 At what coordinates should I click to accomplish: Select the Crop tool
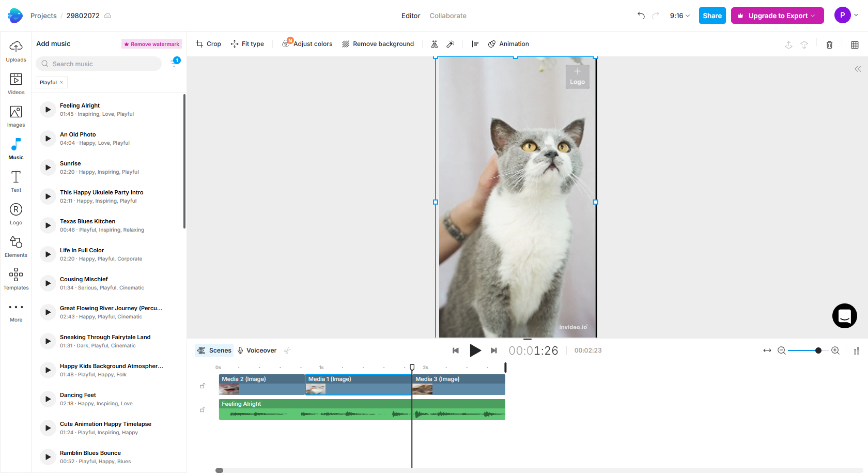(208, 44)
